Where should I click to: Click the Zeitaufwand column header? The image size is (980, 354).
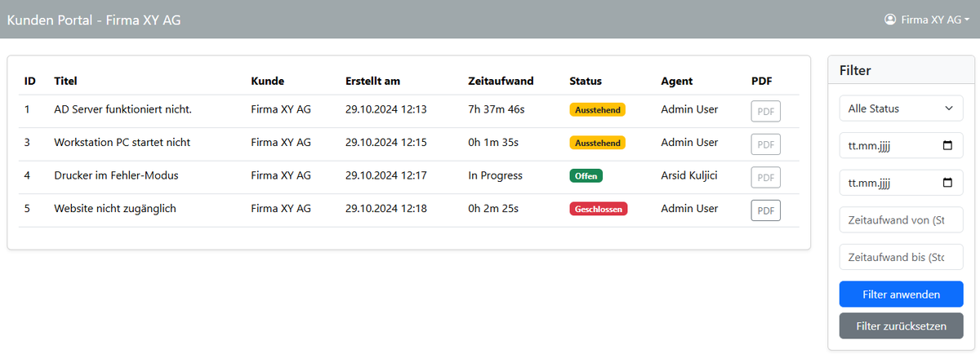point(501,81)
